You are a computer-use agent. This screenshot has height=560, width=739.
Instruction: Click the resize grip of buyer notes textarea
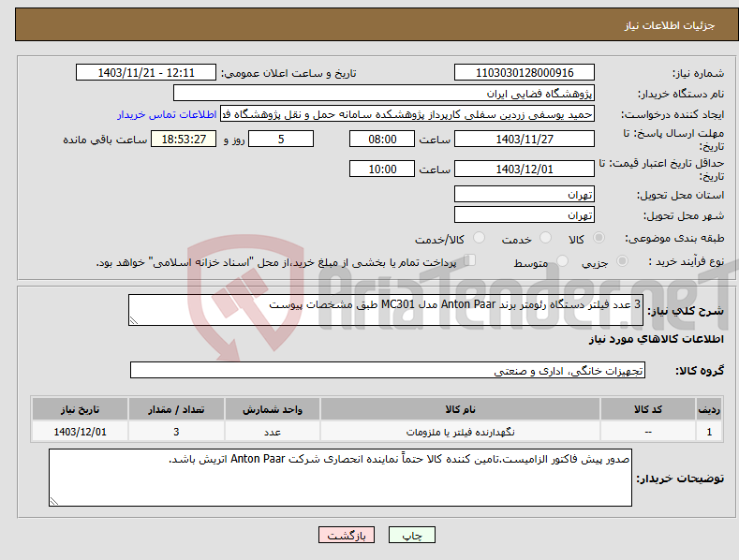(54, 502)
